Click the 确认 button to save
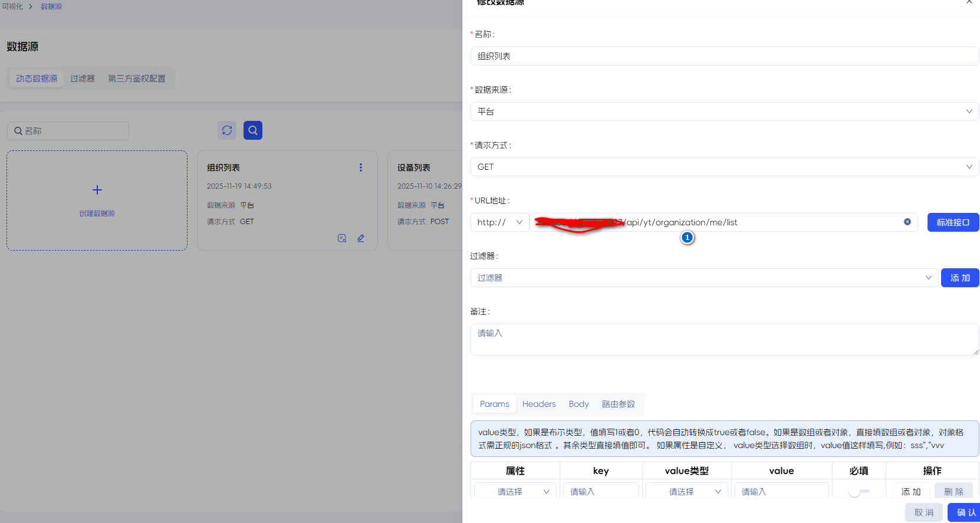The width and height of the screenshot is (980, 523). click(x=965, y=512)
